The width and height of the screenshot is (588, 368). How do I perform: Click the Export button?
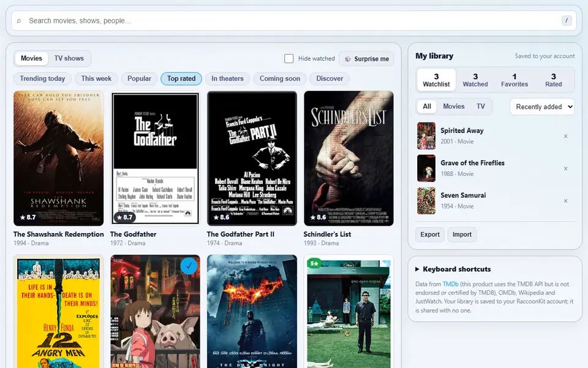point(430,234)
